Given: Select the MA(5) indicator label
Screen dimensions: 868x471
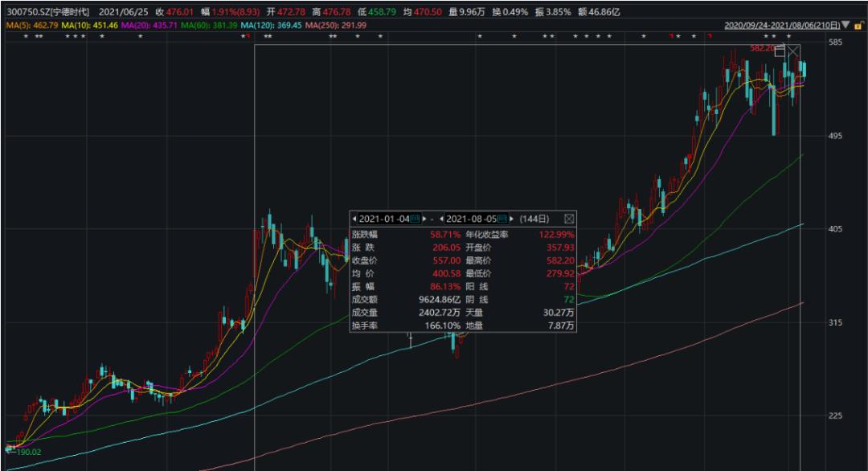Looking at the screenshot, I should click(x=32, y=26).
